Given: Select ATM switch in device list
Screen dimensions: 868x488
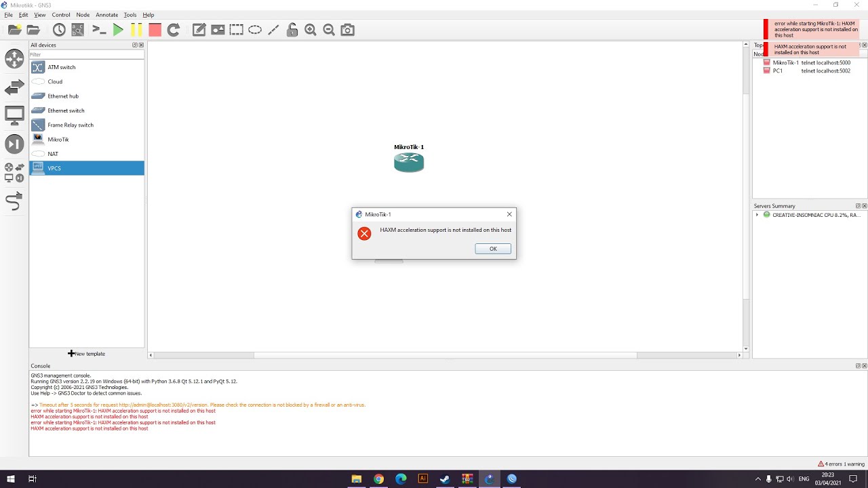Looking at the screenshot, I should [x=87, y=67].
